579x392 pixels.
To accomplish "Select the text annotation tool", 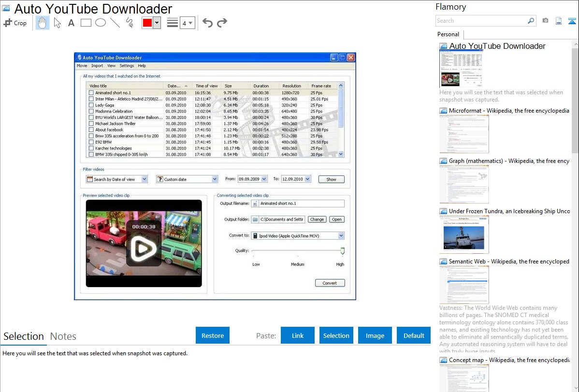I will [71, 23].
